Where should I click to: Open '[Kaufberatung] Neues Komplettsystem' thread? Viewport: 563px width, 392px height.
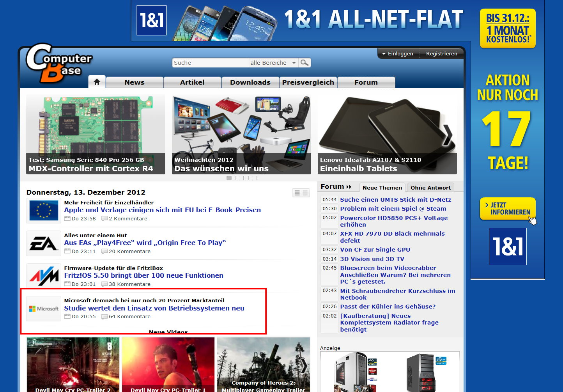[389, 323]
